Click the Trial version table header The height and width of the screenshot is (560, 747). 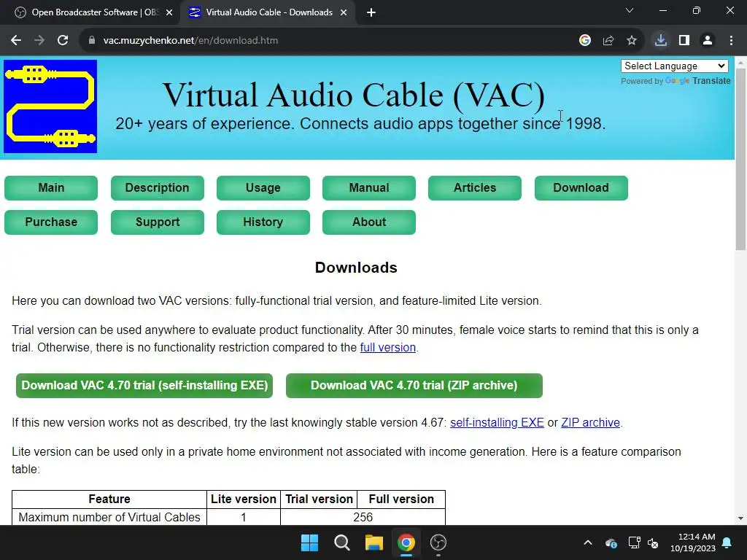click(319, 499)
